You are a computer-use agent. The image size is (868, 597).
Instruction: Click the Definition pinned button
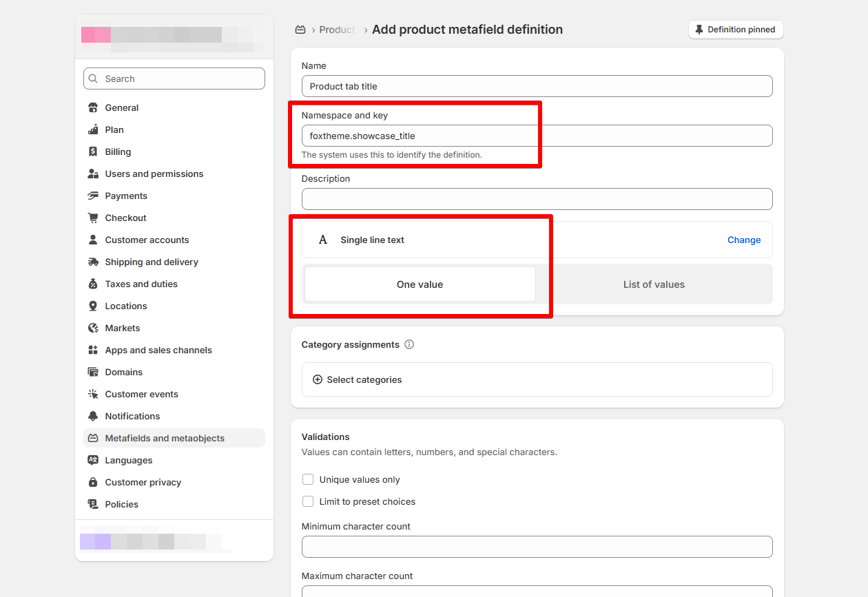click(x=735, y=30)
